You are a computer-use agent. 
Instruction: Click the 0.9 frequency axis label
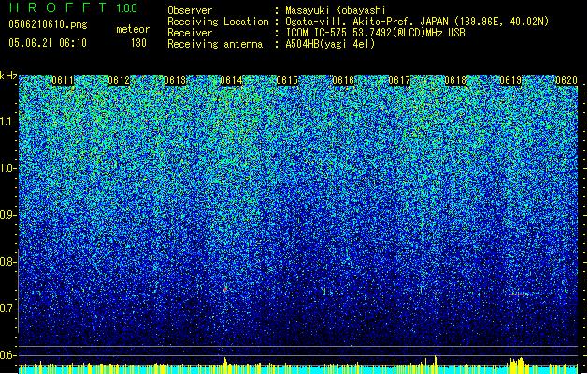pos(8,215)
